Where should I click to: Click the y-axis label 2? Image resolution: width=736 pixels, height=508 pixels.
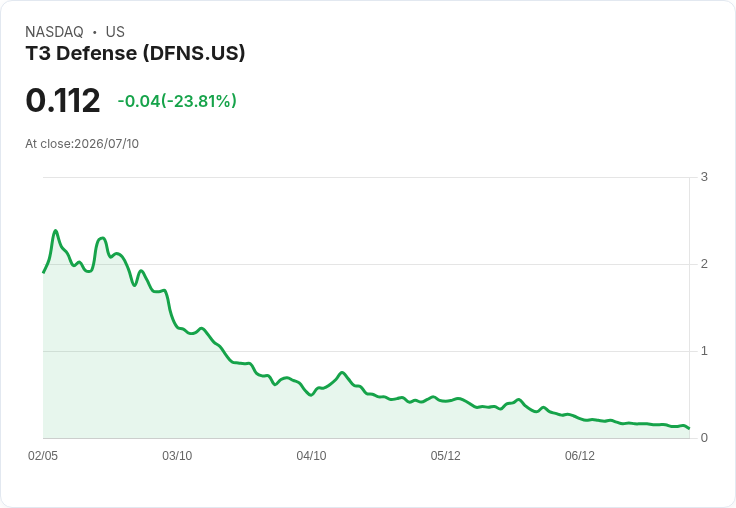pos(704,264)
